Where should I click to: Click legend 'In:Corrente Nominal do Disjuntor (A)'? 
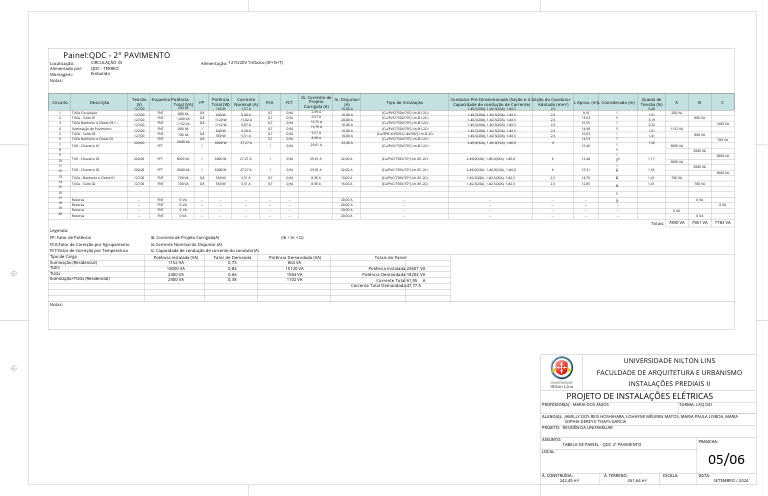point(187,244)
